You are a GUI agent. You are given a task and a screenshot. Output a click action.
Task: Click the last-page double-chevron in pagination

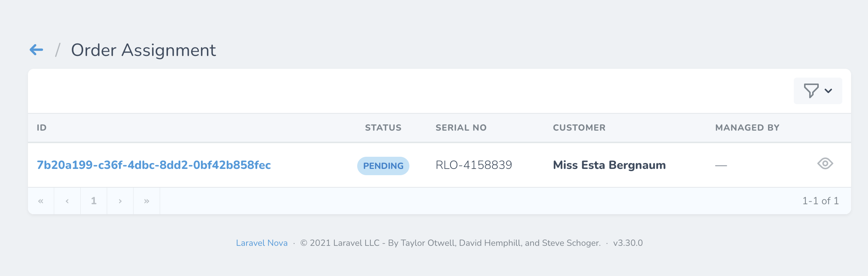[x=147, y=201]
